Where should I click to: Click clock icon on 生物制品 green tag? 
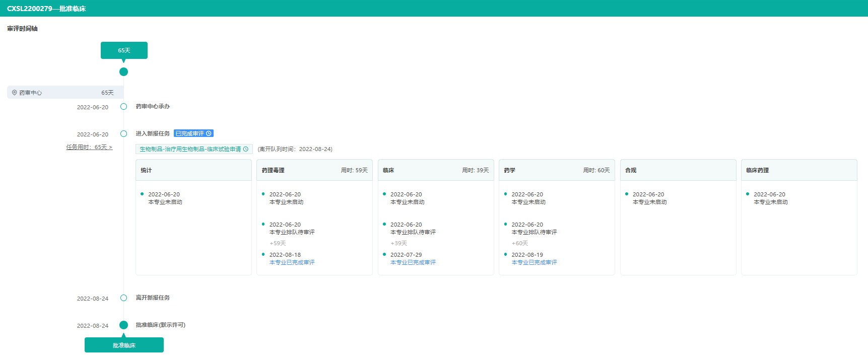pos(246,149)
